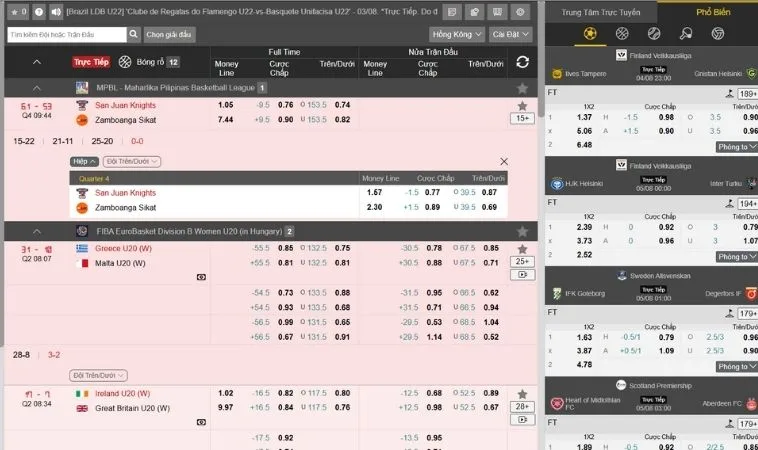Screen dimensions: 758x450
Task: Click the 15+ more markets button
Action: [522, 118]
